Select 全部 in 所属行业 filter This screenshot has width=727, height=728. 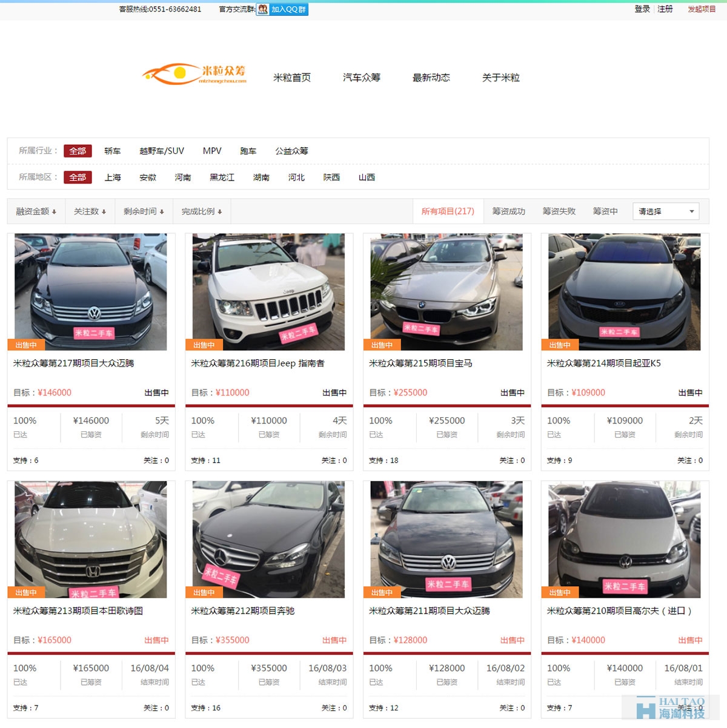(78, 151)
